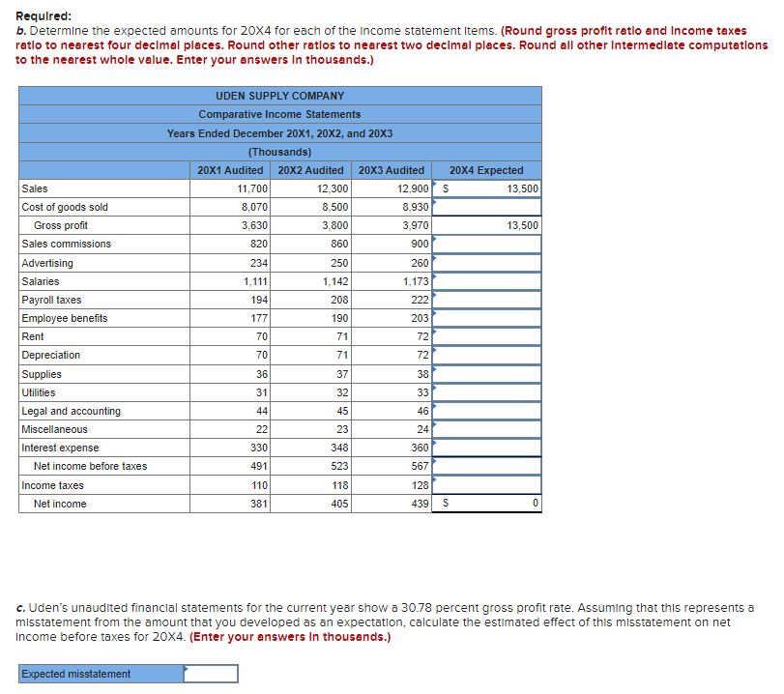Click the 20X4 Expected Sales commissions field
This screenshot has width=784, height=694.
pyautogui.click(x=486, y=244)
